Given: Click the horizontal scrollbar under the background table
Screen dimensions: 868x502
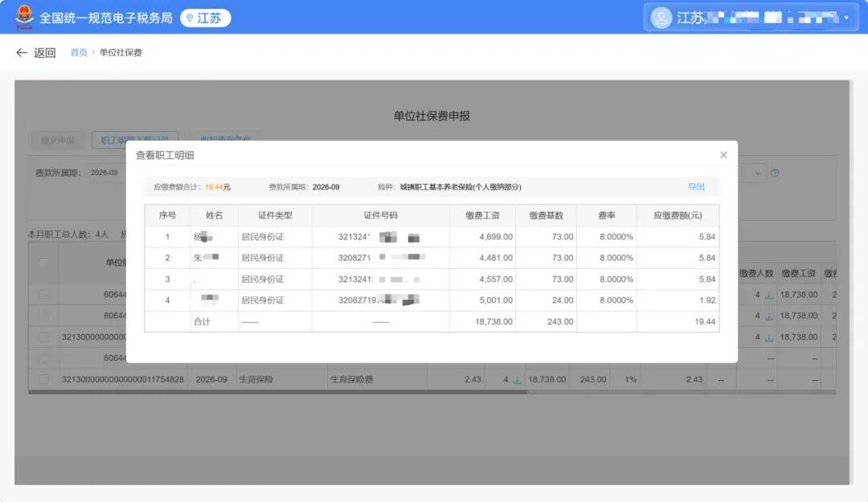Looking at the screenshot, I should click(278, 392).
